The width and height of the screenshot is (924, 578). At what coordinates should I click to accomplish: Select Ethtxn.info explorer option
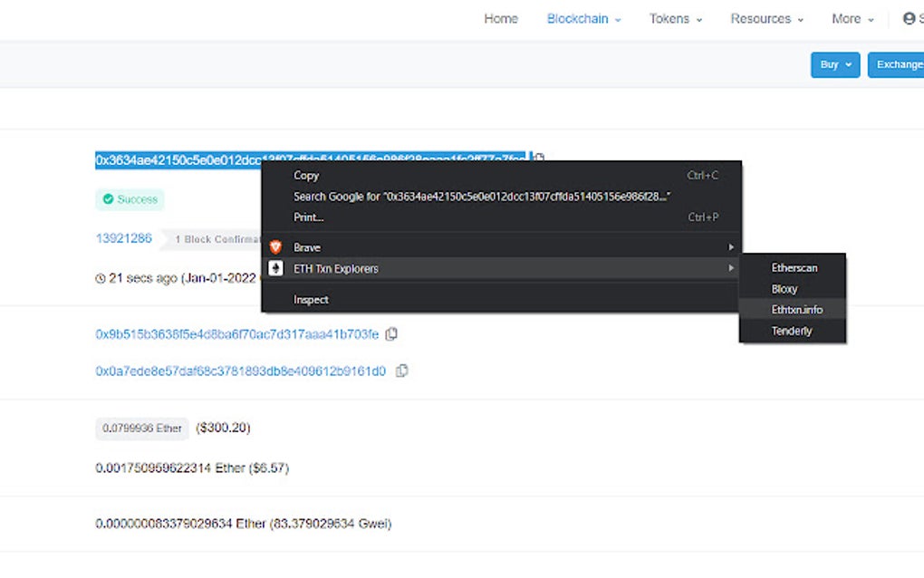(x=797, y=309)
